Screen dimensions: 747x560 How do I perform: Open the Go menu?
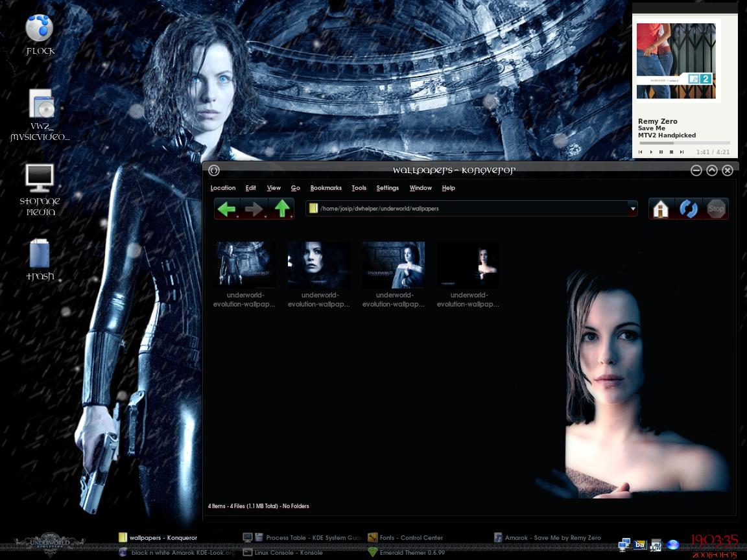pyautogui.click(x=296, y=187)
